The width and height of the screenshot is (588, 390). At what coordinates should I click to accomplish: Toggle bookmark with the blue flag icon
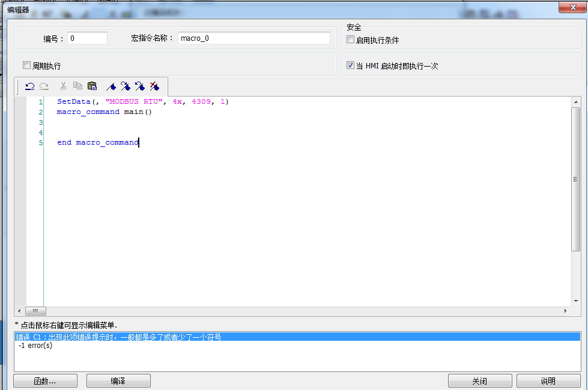click(x=111, y=86)
